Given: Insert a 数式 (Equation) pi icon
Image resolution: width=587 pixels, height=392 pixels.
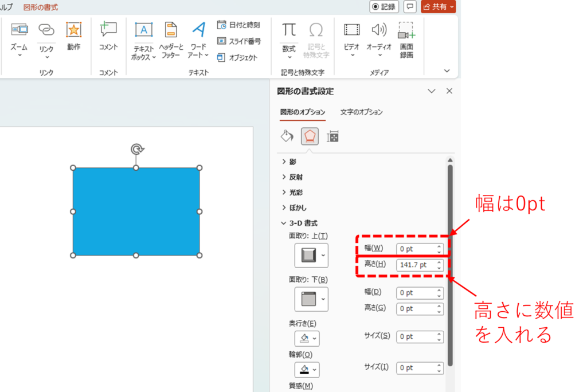Looking at the screenshot, I should (x=289, y=30).
